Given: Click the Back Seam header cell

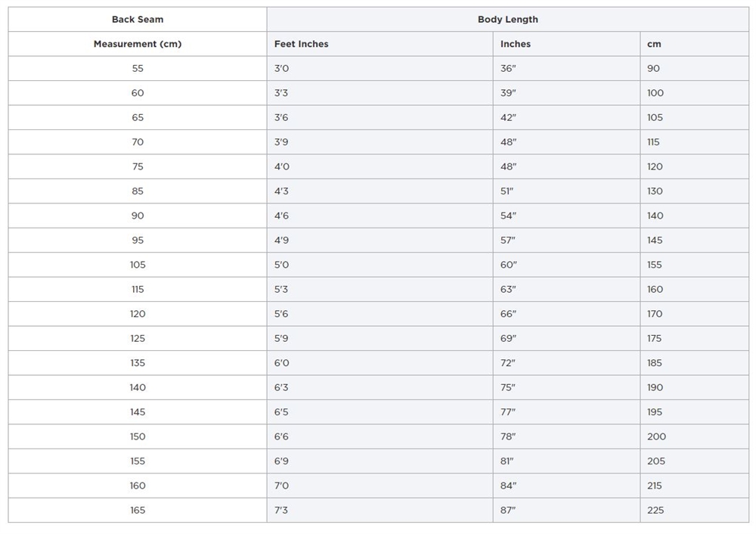Looking at the screenshot, I should [x=138, y=20].
